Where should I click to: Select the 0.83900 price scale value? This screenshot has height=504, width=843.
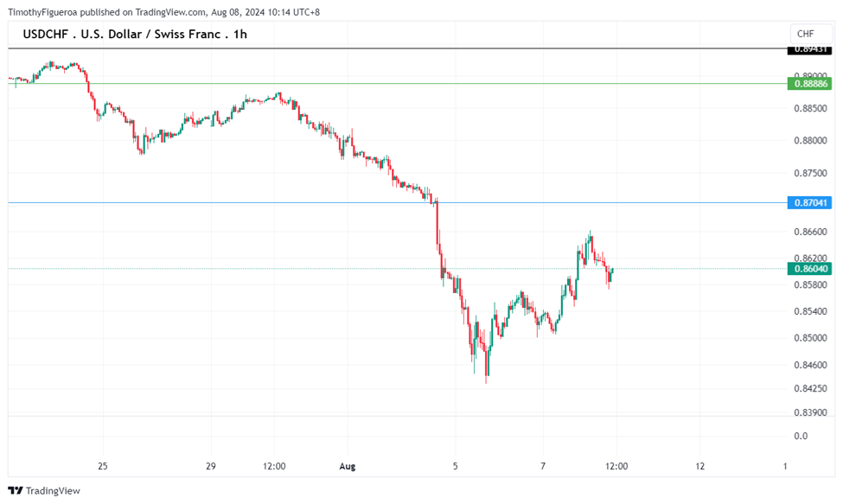coord(812,412)
